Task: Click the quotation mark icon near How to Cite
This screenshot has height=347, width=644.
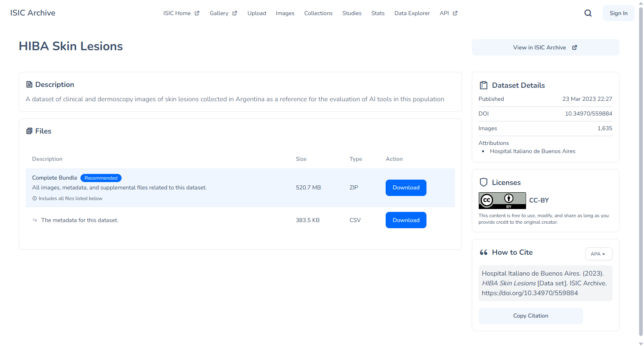Action: [x=484, y=252]
